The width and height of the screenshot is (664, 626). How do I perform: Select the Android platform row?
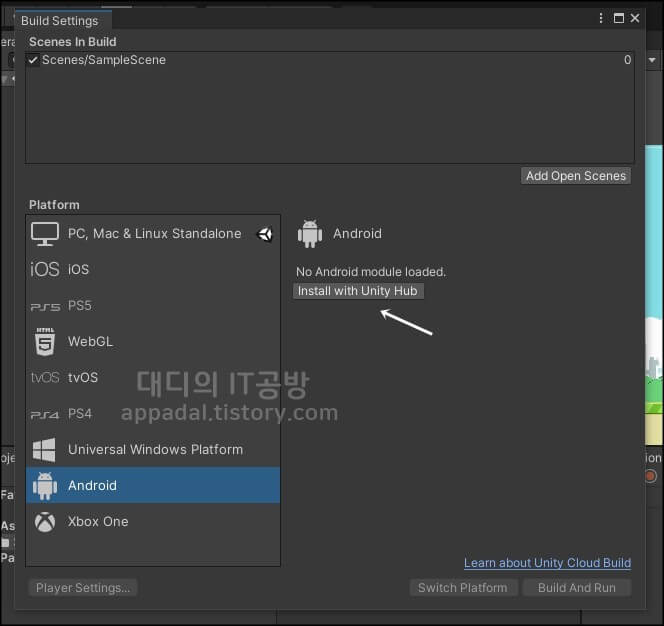pos(153,485)
